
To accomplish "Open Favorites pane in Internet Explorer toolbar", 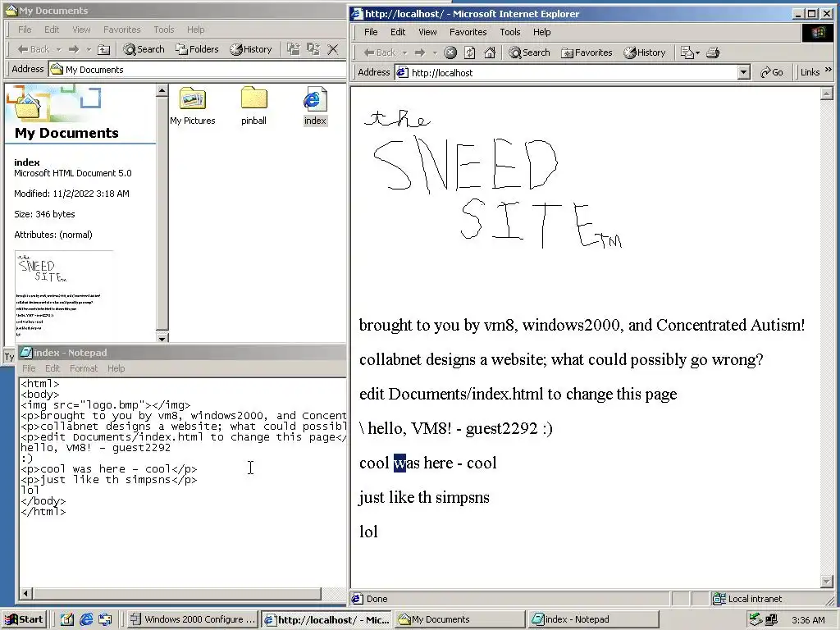I will click(587, 52).
